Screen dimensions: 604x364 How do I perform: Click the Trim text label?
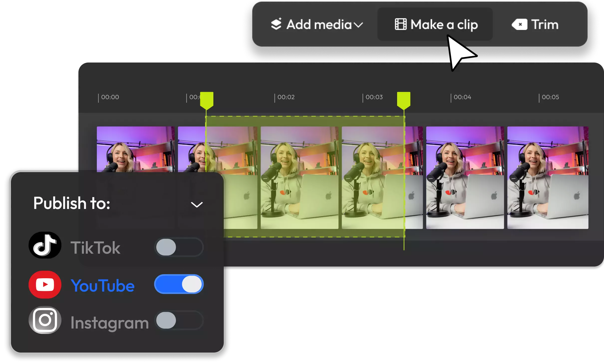[x=545, y=24]
